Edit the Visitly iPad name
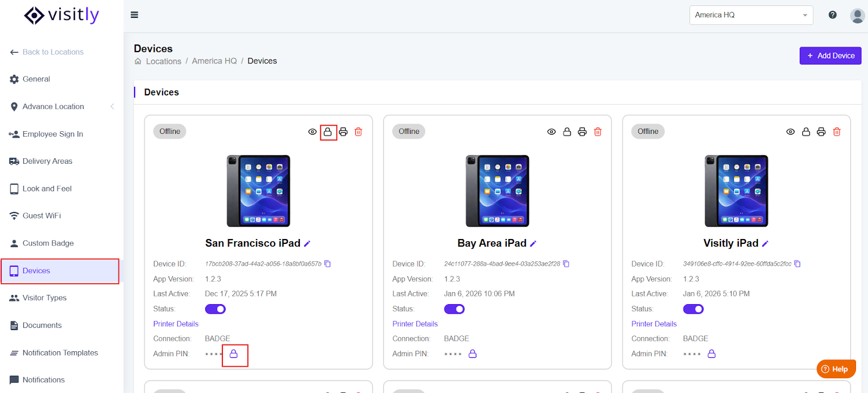This screenshot has height=393, width=868. [x=765, y=244]
